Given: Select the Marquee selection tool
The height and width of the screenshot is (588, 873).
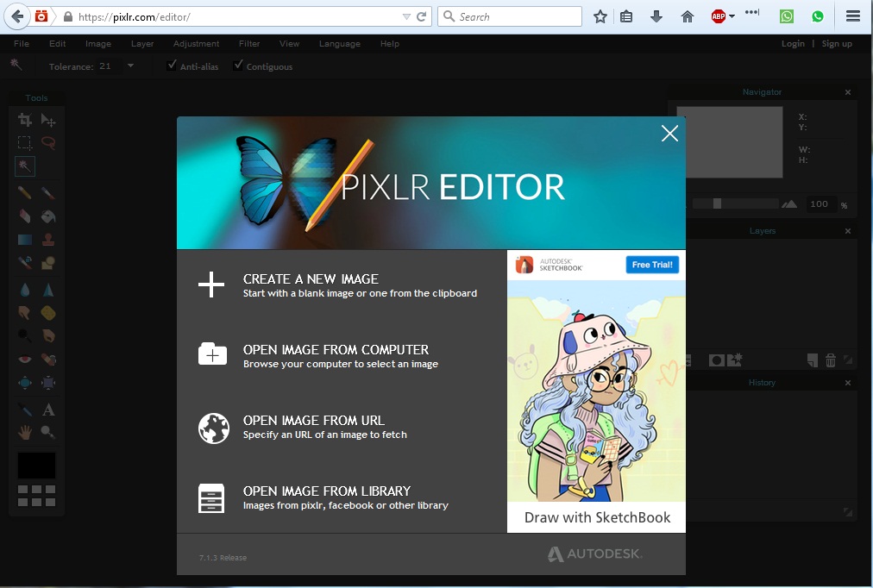Looking at the screenshot, I should point(24,143).
